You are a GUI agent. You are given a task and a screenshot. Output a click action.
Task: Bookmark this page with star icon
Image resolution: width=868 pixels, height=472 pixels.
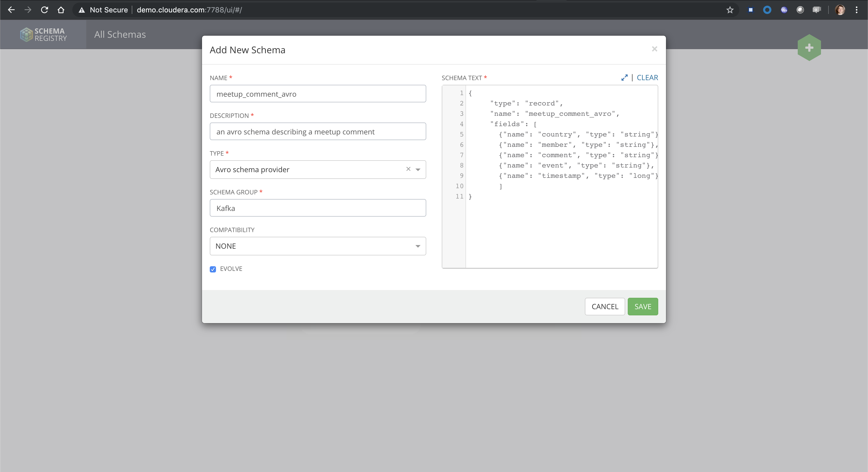(x=730, y=10)
